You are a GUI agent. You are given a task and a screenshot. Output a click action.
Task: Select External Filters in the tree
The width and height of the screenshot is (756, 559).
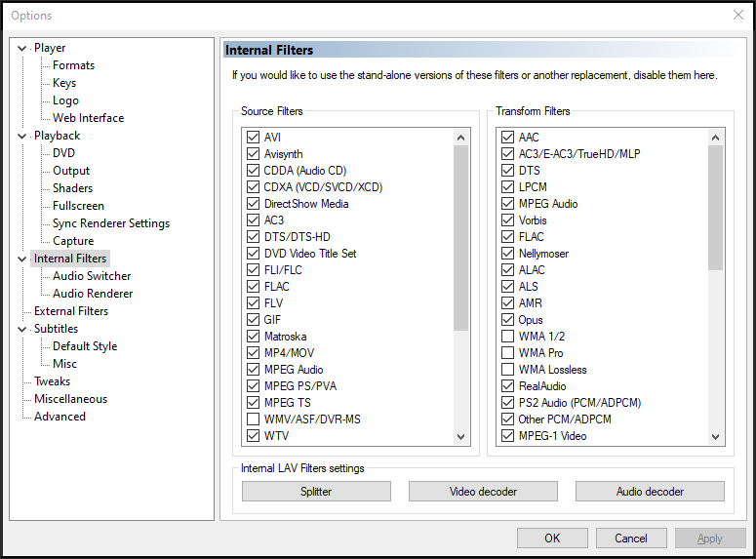(71, 311)
